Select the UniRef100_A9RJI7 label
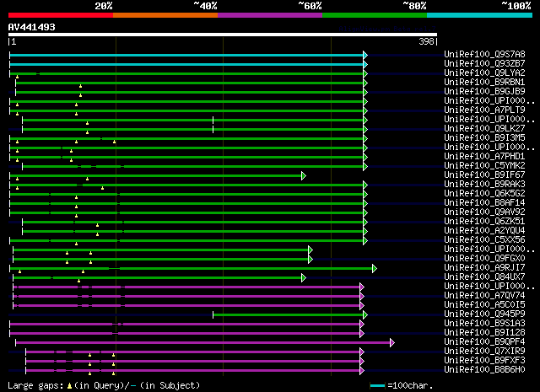The image size is (540, 392). tap(484, 268)
